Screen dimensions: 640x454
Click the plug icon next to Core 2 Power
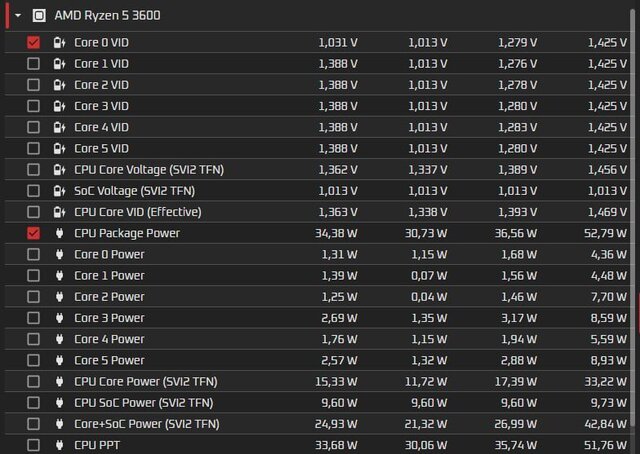click(59, 296)
